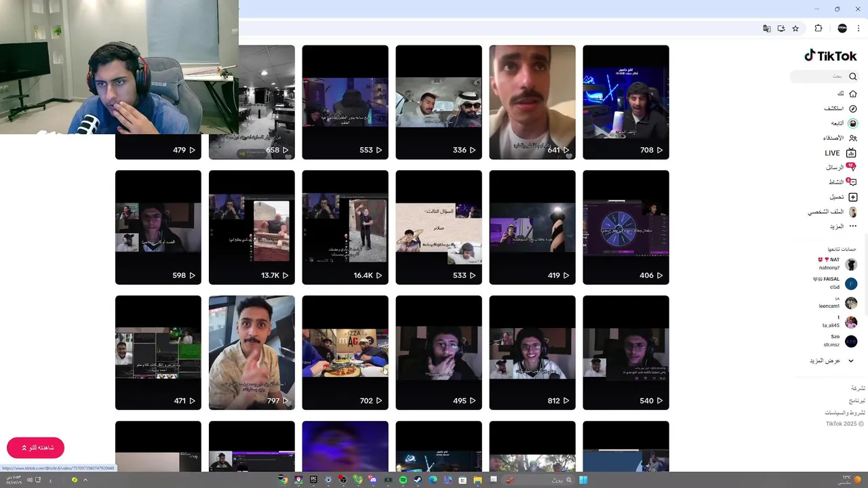
Task: Open the video with 13.7K views
Action: (252, 227)
